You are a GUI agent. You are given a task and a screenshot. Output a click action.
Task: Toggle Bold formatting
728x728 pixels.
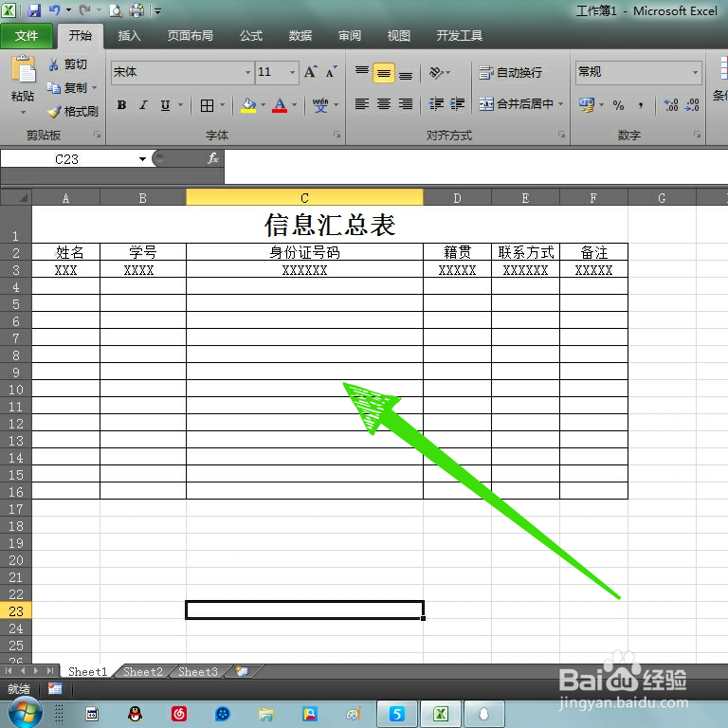pos(121,105)
